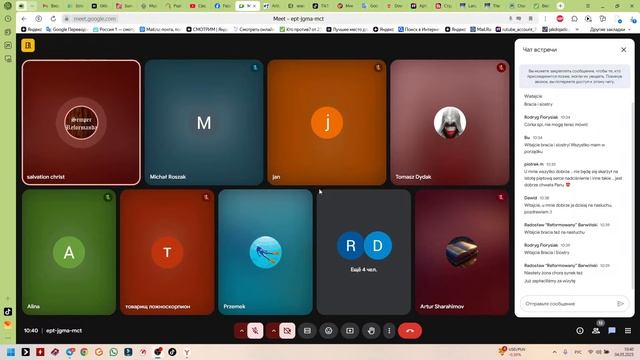
Task: Open TikTok icon in browser sidebar
Action: click(x=8, y=311)
